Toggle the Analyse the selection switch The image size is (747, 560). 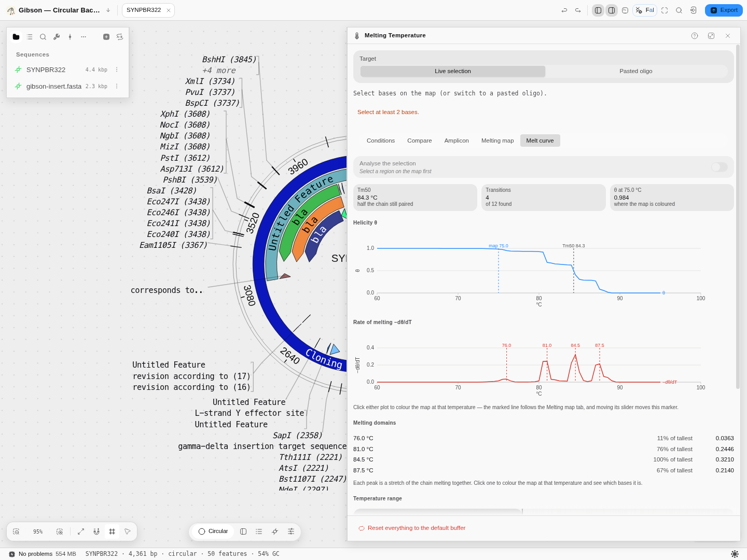click(x=720, y=167)
